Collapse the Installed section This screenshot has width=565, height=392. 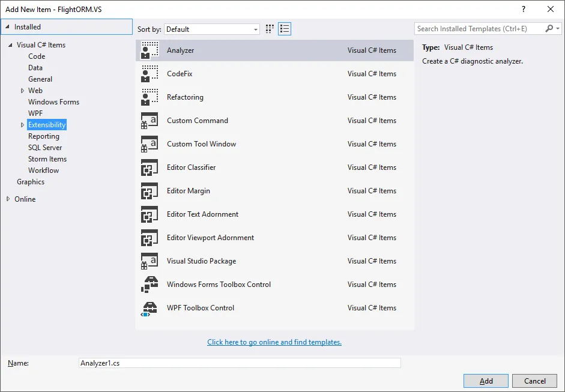[x=7, y=26]
